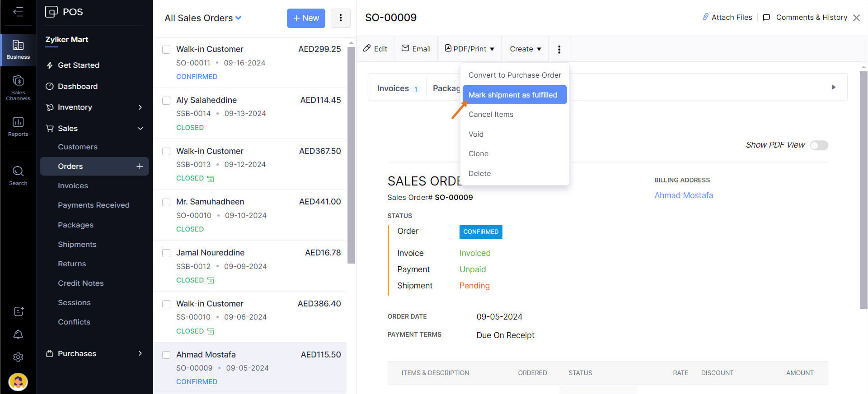Viewport: 868px width, 394px height.
Task: Toggle the Show PDF View switch
Action: click(819, 145)
